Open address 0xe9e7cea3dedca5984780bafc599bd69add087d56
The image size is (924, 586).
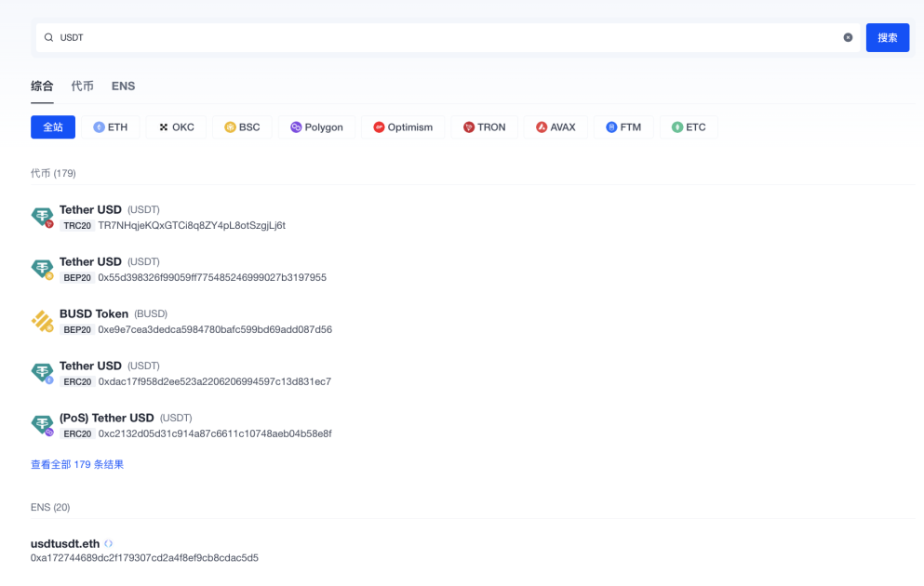coord(215,329)
